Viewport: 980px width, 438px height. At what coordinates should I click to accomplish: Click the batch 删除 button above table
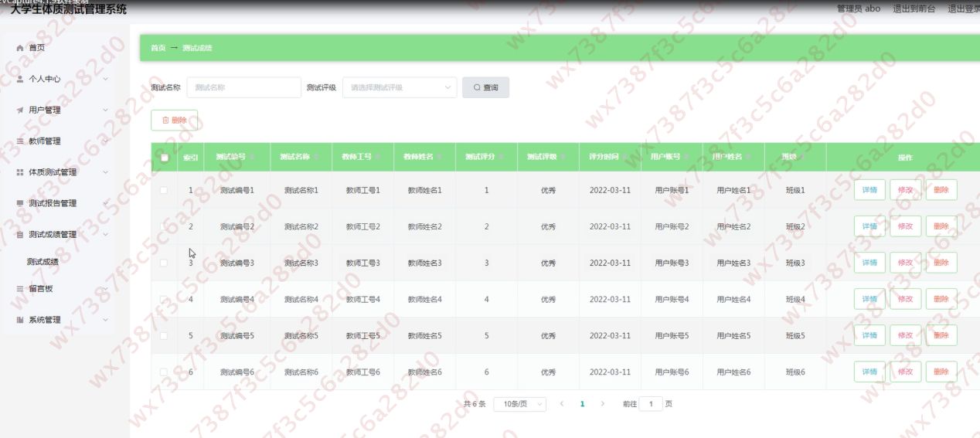pos(174,121)
